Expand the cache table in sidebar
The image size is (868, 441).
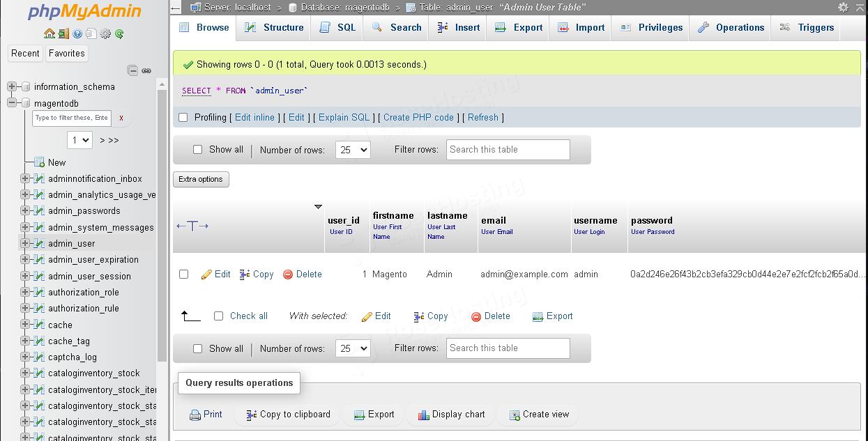26,325
